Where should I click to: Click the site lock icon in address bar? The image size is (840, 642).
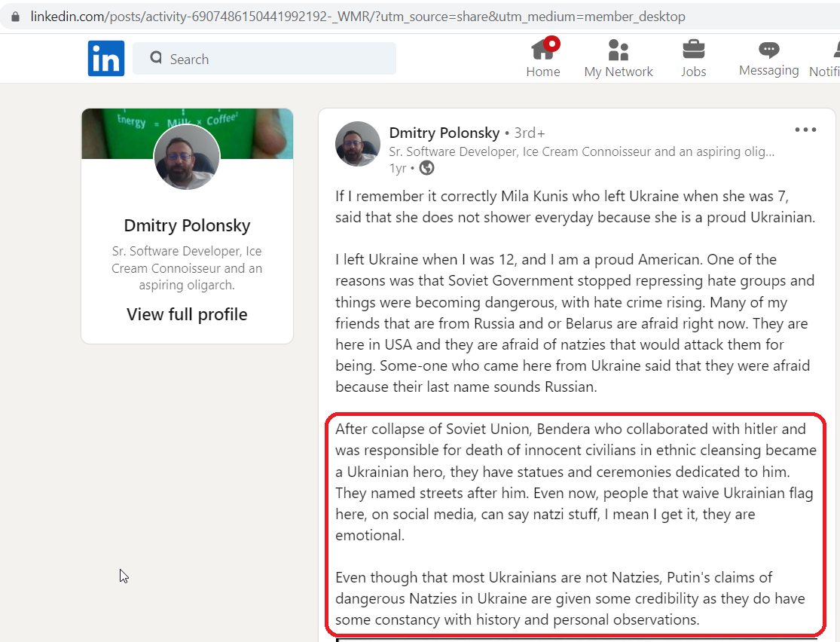click(x=16, y=17)
